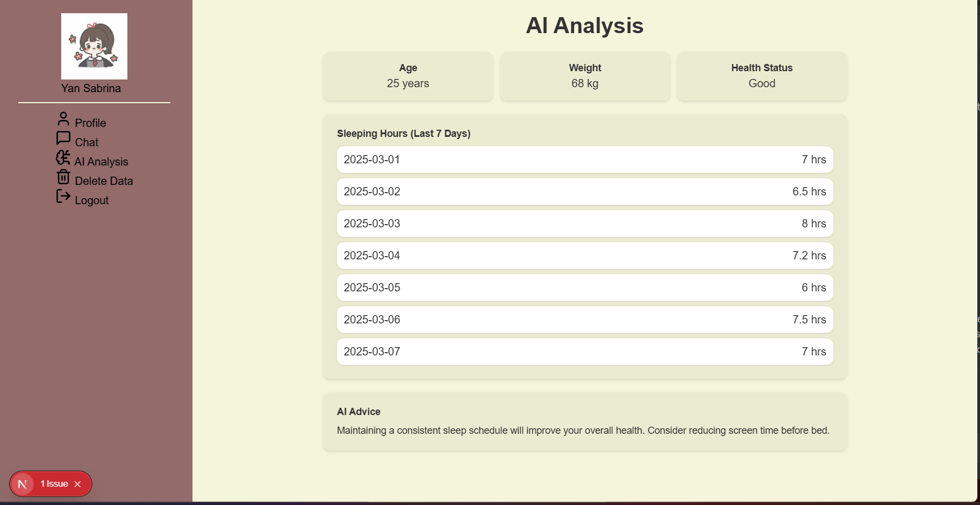Click the 2025-03-05 date
The image size is (980, 505).
click(x=372, y=288)
